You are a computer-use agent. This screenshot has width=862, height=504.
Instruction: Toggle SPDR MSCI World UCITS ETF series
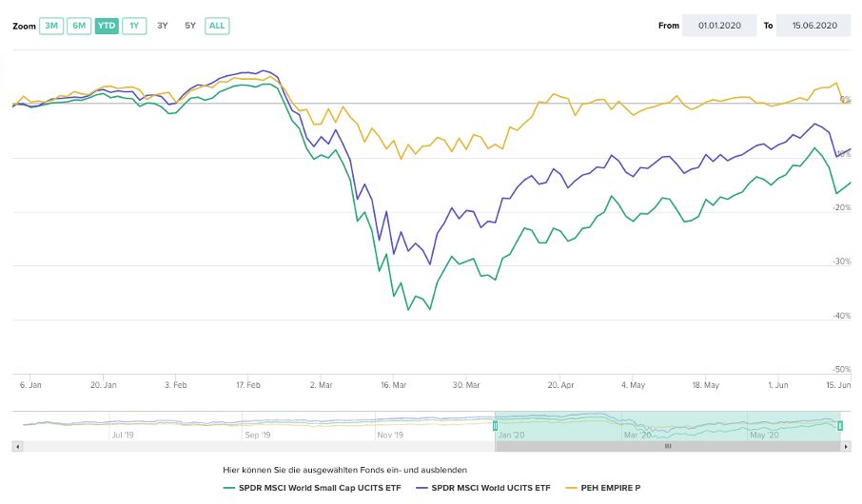coord(490,488)
